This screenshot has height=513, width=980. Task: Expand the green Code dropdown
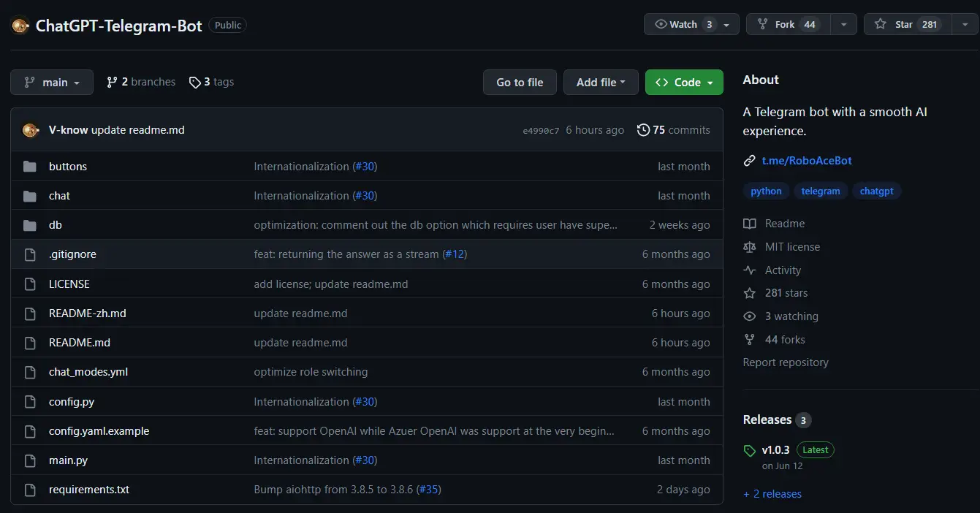click(x=684, y=83)
